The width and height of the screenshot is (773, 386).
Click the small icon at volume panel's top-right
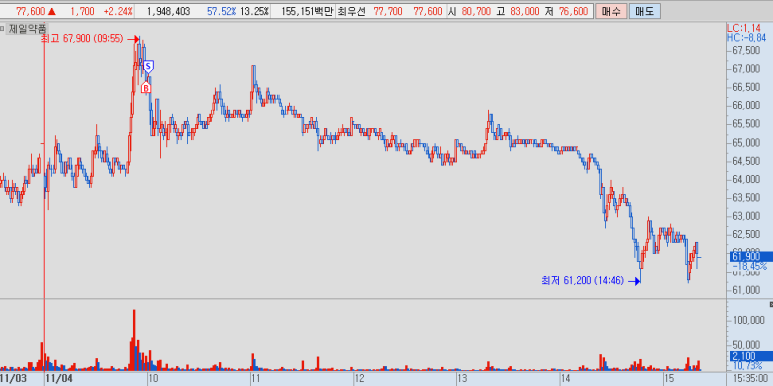pos(771,305)
